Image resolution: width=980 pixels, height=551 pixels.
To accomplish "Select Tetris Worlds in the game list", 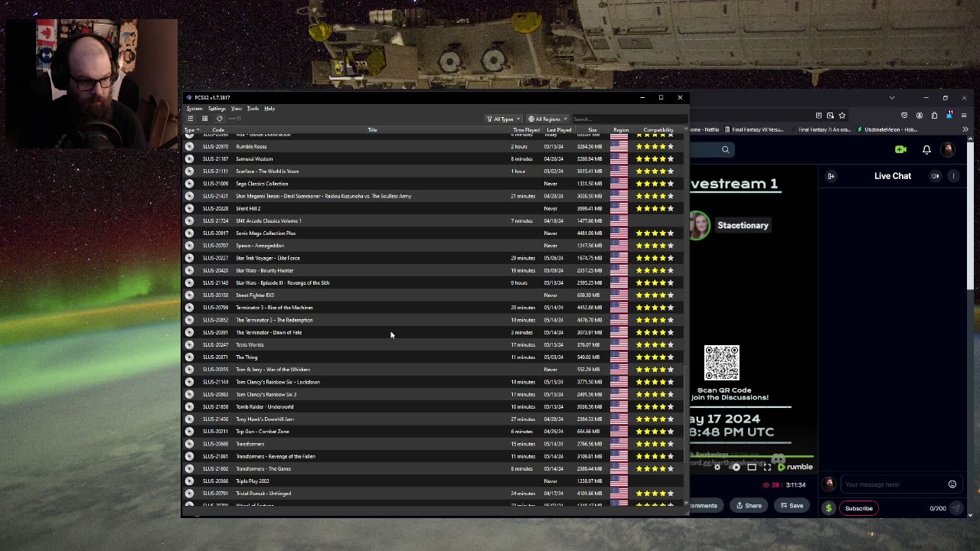I will pos(434,344).
